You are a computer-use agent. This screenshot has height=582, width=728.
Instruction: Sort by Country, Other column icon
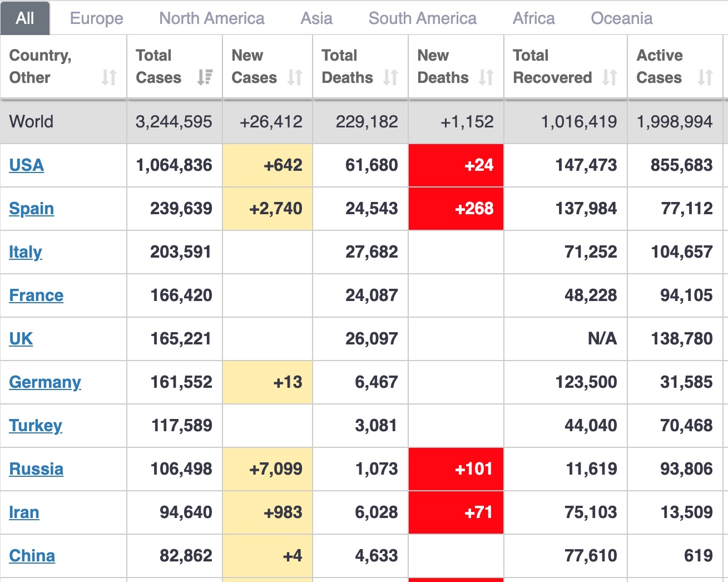click(109, 77)
